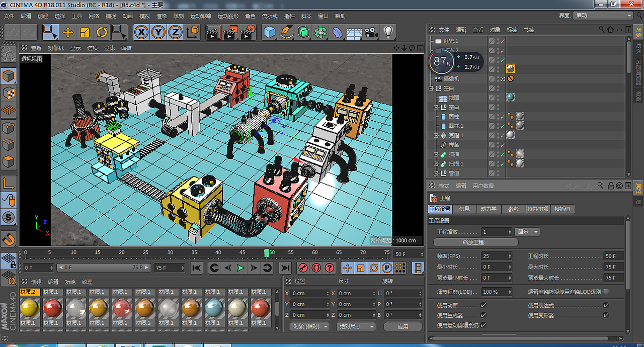
Task: Switch to the 信息 tab
Action: 464,209
